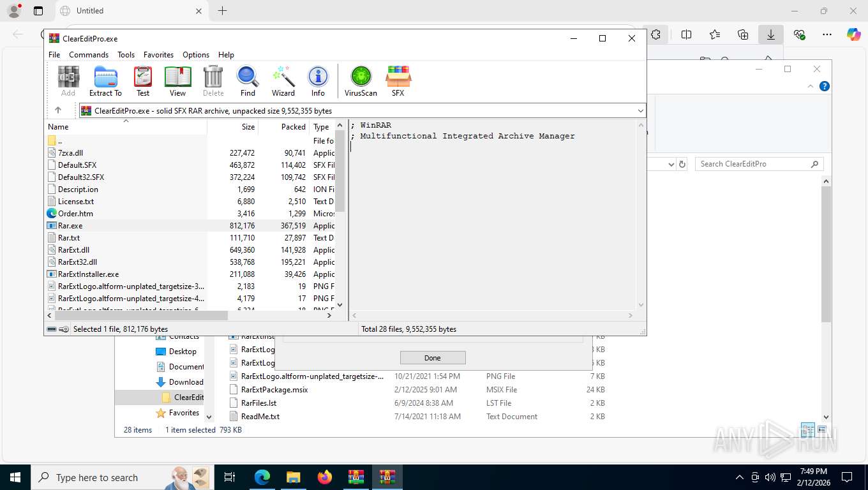868x490 pixels.
Task: Open the Commands menu
Action: tap(89, 55)
